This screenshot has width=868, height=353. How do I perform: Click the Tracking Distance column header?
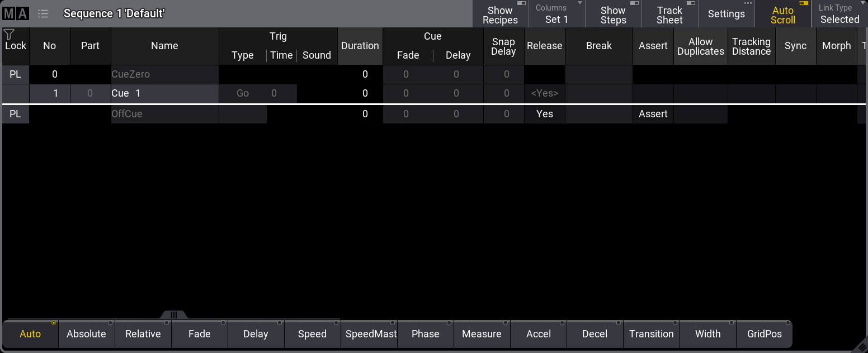(751, 46)
